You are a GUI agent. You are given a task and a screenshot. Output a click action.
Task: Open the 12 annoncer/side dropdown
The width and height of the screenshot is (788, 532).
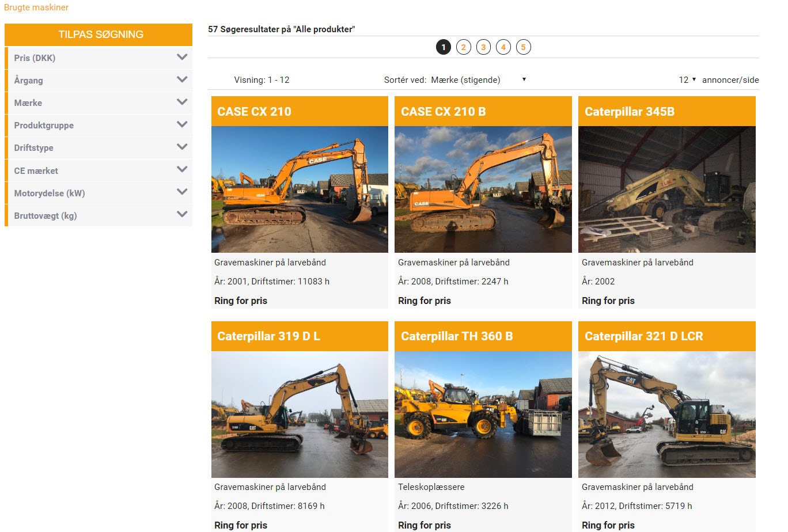click(x=688, y=80)
